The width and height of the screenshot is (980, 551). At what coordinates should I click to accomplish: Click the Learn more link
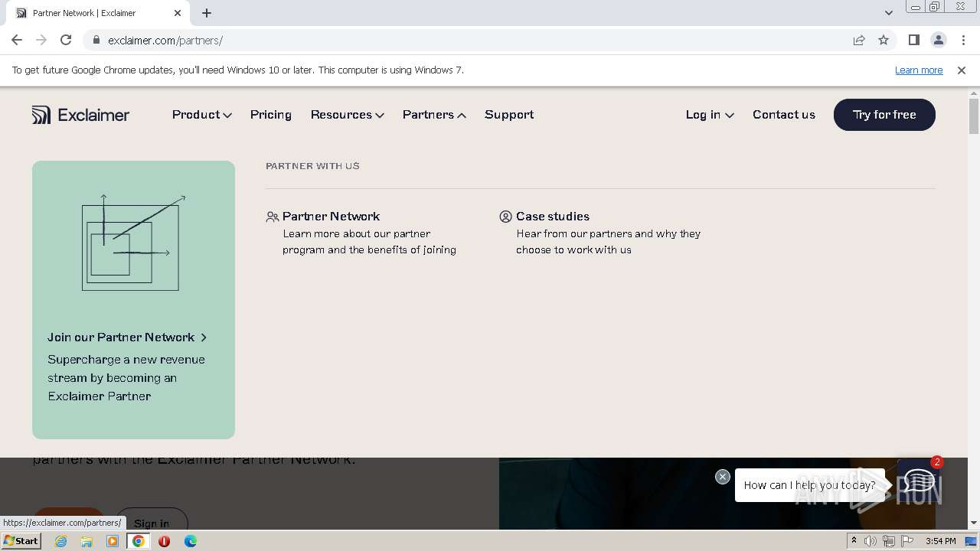click(x=919, y=70)
